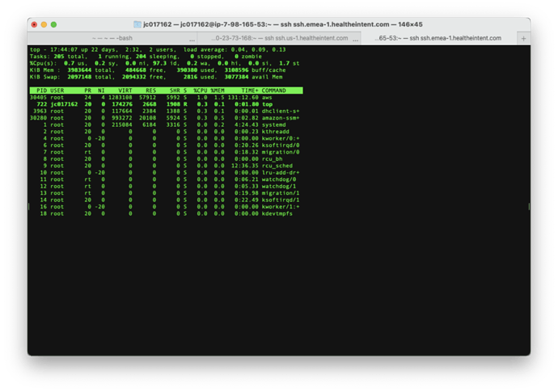
Task: Select the ssh.emea-1.healtheintent.com tab
Action: [439, 38]
